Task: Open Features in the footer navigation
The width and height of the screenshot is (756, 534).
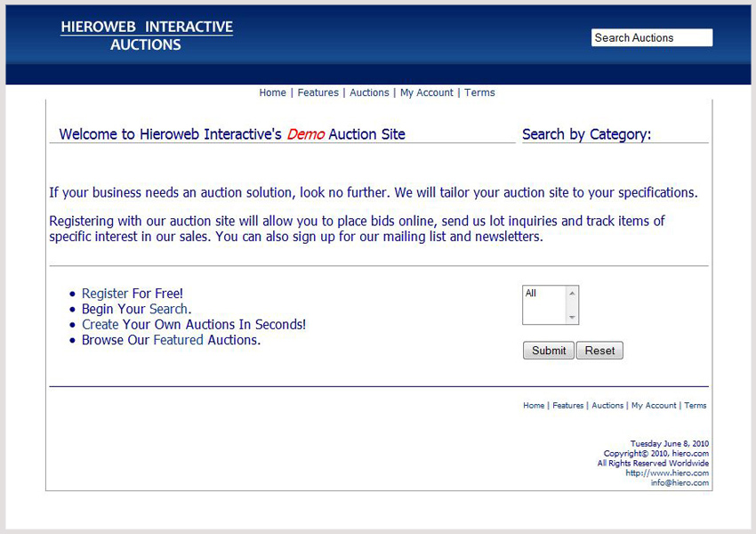Action: click(568, 406)
